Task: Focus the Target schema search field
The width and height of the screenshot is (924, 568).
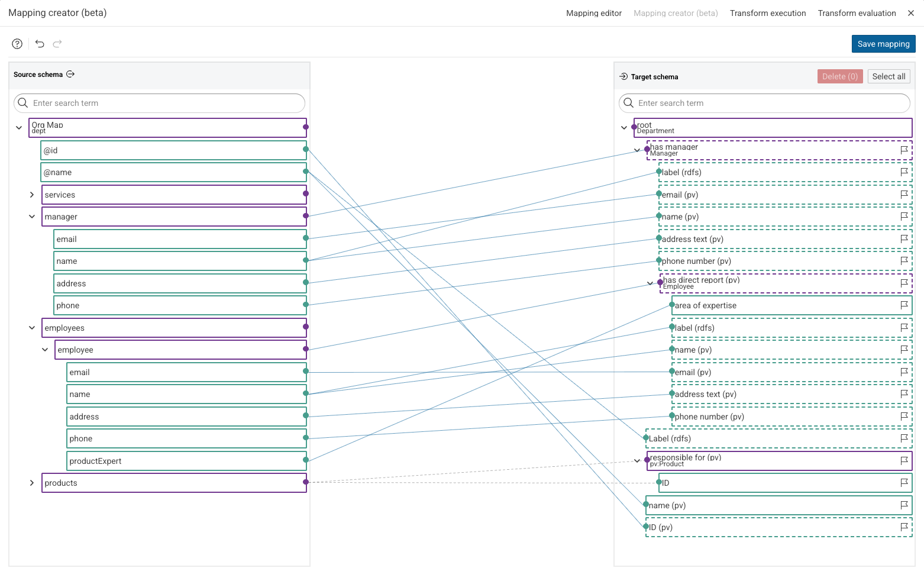Action: pos(764,103)
